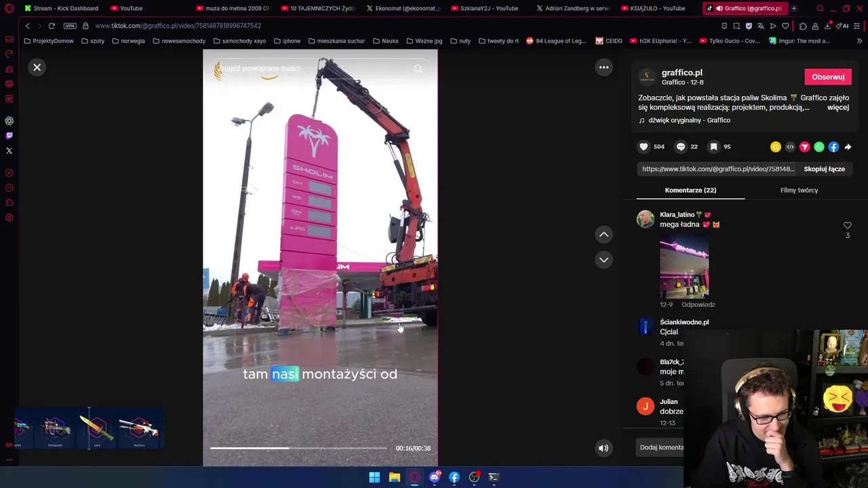Open the Imgur bookmark
The image size is (868, 488).
click(800, 41)
